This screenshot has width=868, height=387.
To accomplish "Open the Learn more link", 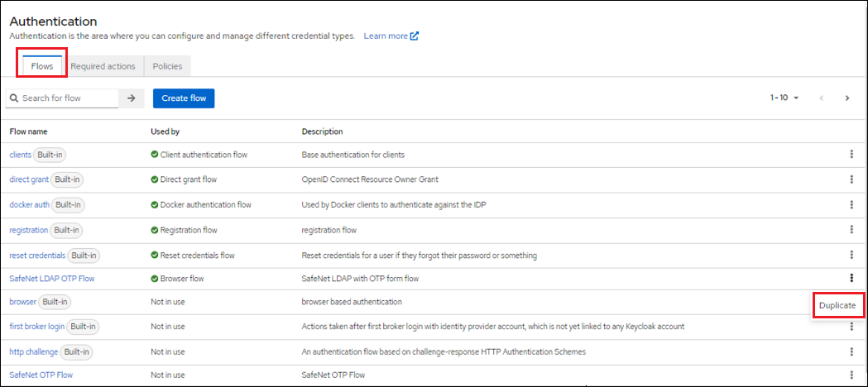I will [x=391, y=36].
